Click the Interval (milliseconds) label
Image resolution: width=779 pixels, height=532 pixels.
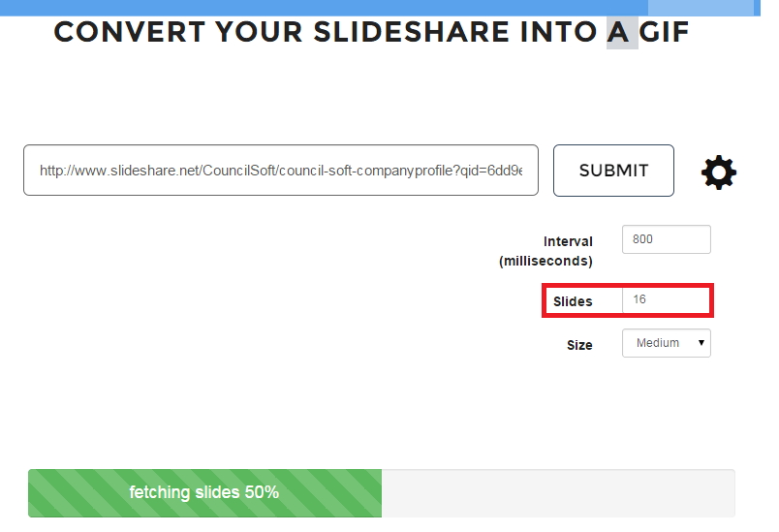(x=545, y=251)
